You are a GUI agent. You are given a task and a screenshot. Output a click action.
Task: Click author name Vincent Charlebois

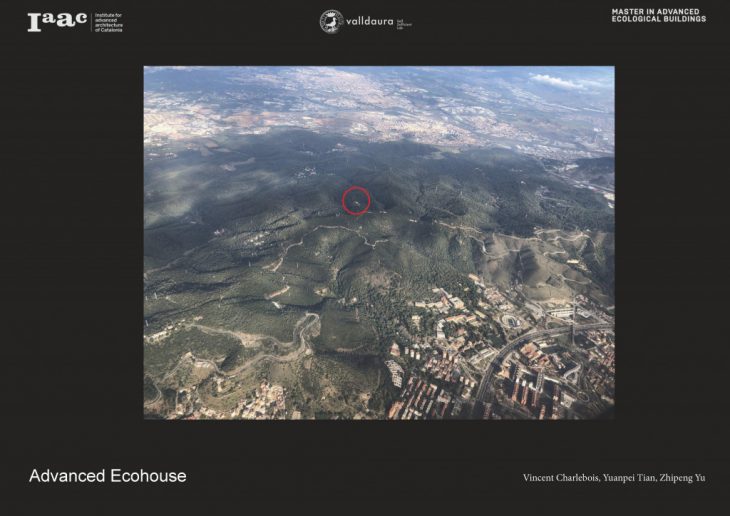coord(560,478)
